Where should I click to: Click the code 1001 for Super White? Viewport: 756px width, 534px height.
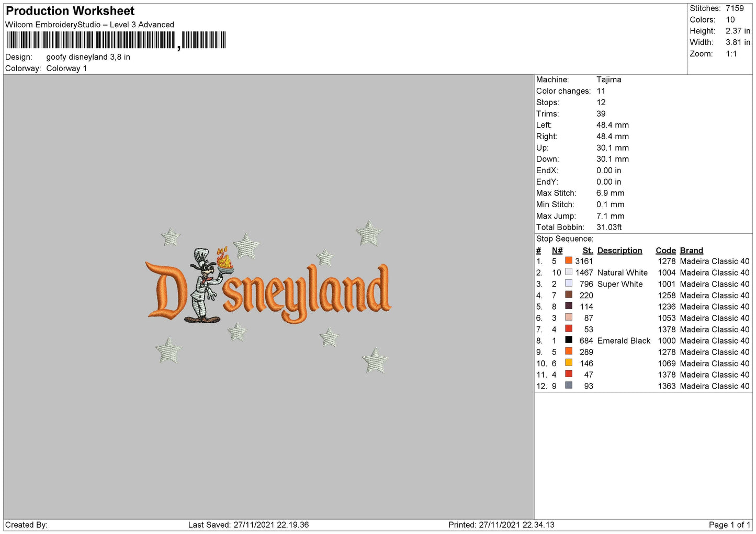tap(667, 284)
